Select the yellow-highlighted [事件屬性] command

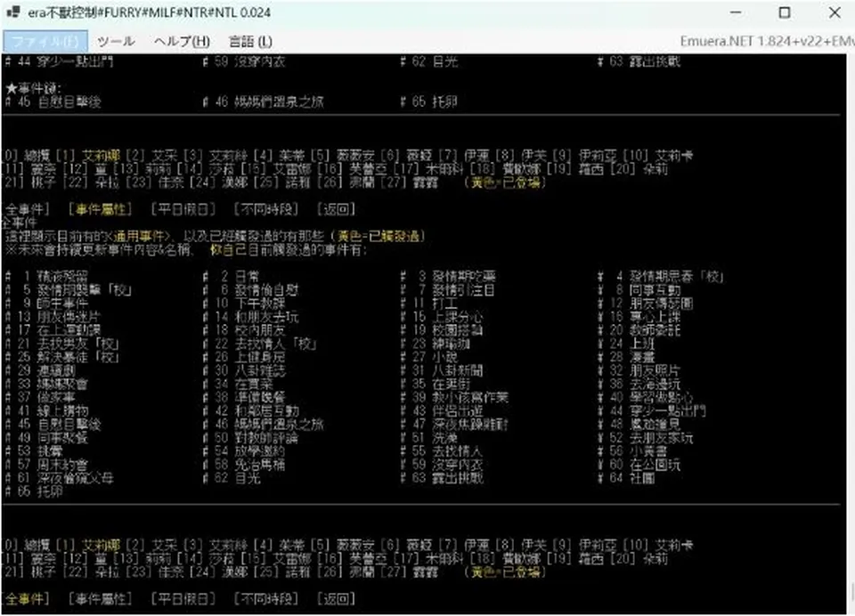coord(101,209)
